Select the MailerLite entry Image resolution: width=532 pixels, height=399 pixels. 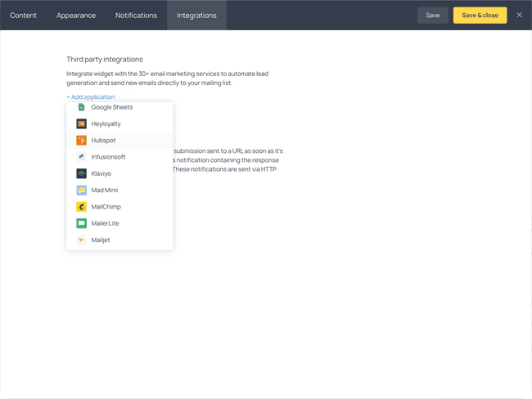point(119,223)
